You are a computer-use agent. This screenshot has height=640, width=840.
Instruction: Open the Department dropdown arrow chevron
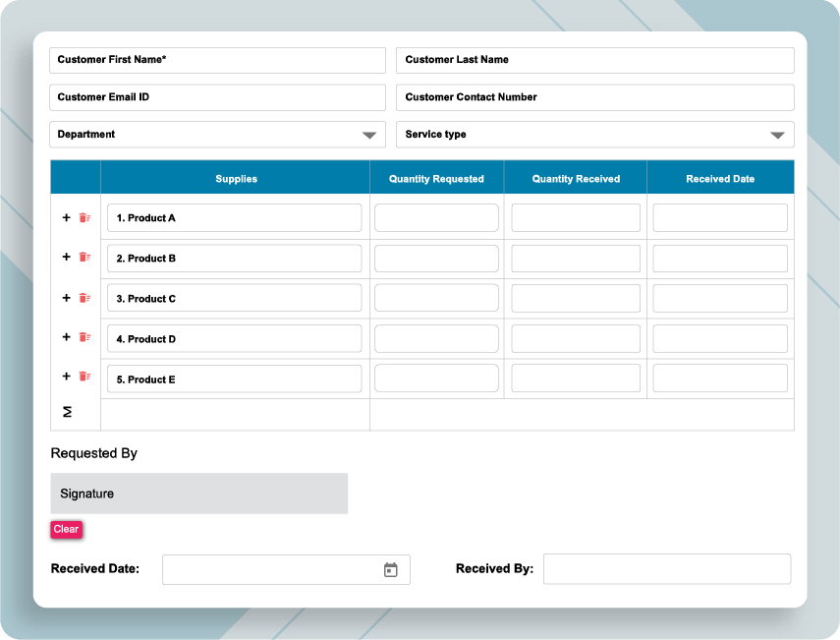coord(370,135)
